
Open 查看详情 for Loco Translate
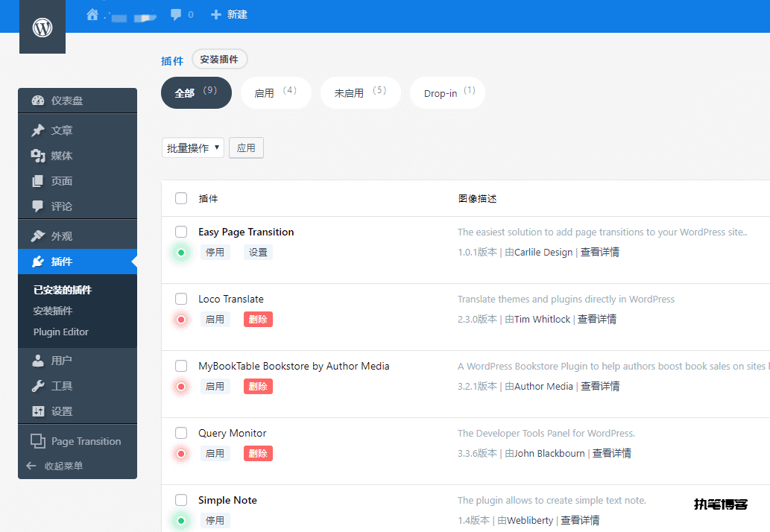(x=596, y=320)
